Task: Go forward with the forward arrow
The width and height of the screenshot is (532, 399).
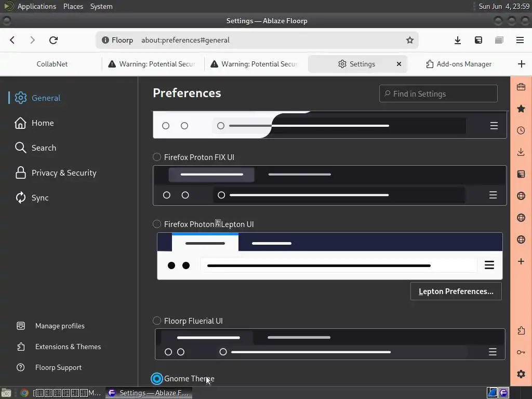Action: pos(32,40)
